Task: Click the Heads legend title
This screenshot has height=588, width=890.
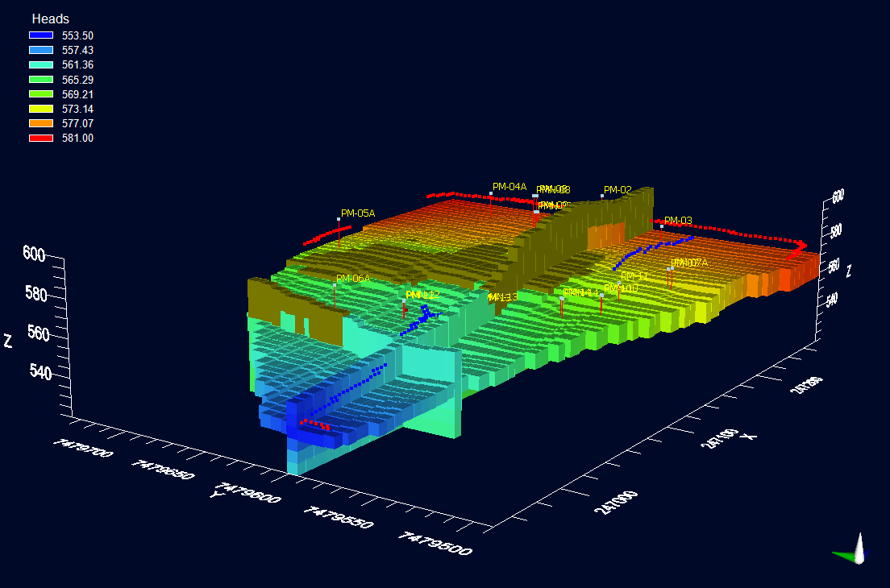Action: click(50, 19)
